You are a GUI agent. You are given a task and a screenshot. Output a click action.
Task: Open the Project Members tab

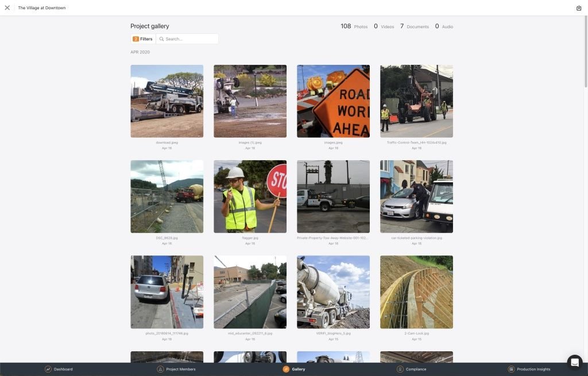(176, 369)
